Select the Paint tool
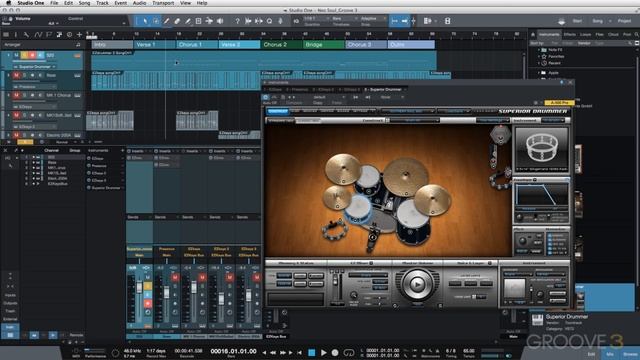This screenshot has height=360, width=640. pyautogui.click(x=188, y=21)
